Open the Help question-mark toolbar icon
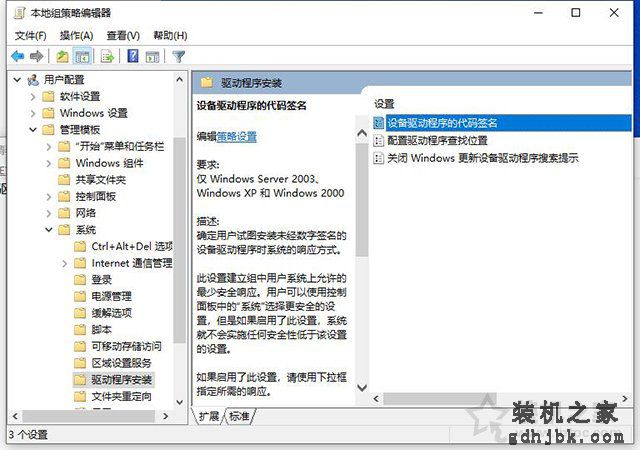 pyautogui.click(x=133, y=56)
